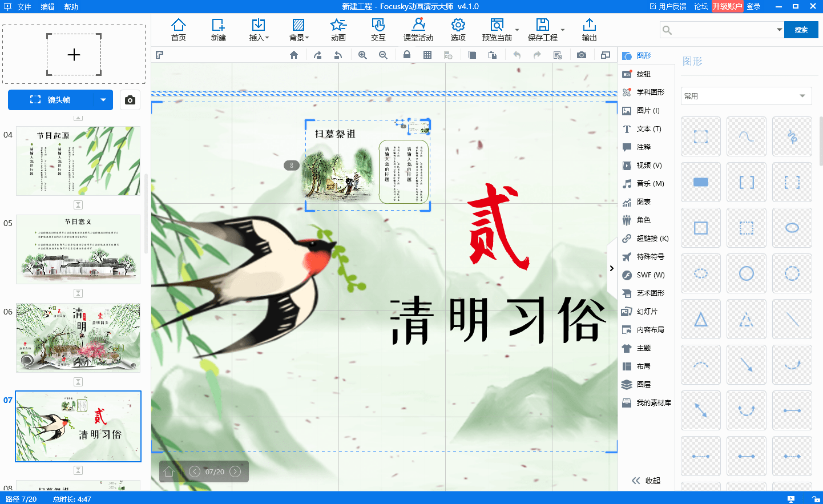Click the 登录 login link

point(754,6)
